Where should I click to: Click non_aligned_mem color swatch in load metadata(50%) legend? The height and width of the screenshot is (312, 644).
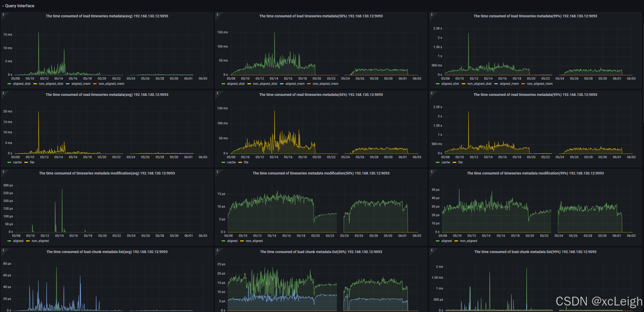click(309, 84)
